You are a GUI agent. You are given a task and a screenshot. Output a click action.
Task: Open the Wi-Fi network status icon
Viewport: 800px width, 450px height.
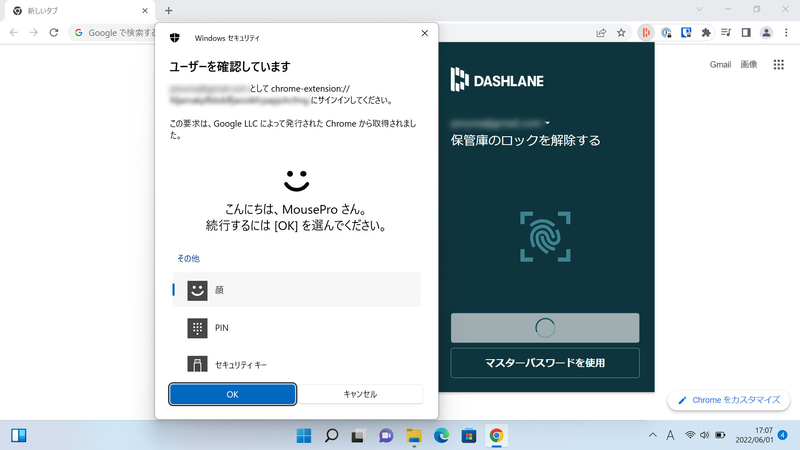690,435
